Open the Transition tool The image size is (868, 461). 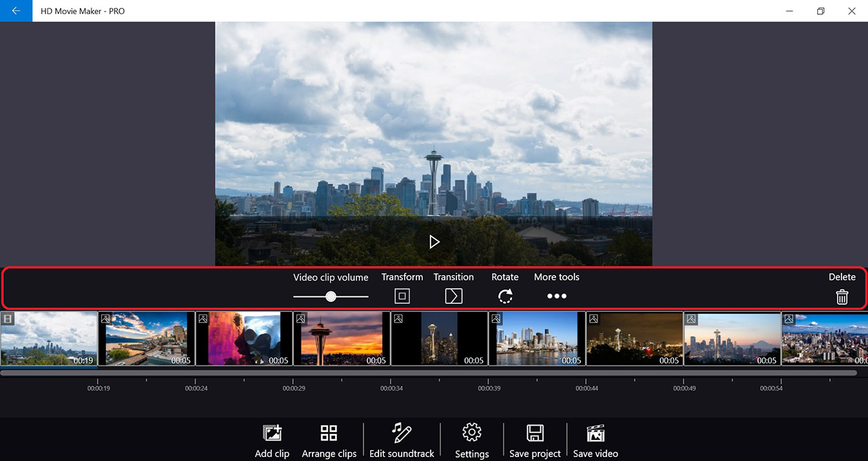tap(454, 296)
